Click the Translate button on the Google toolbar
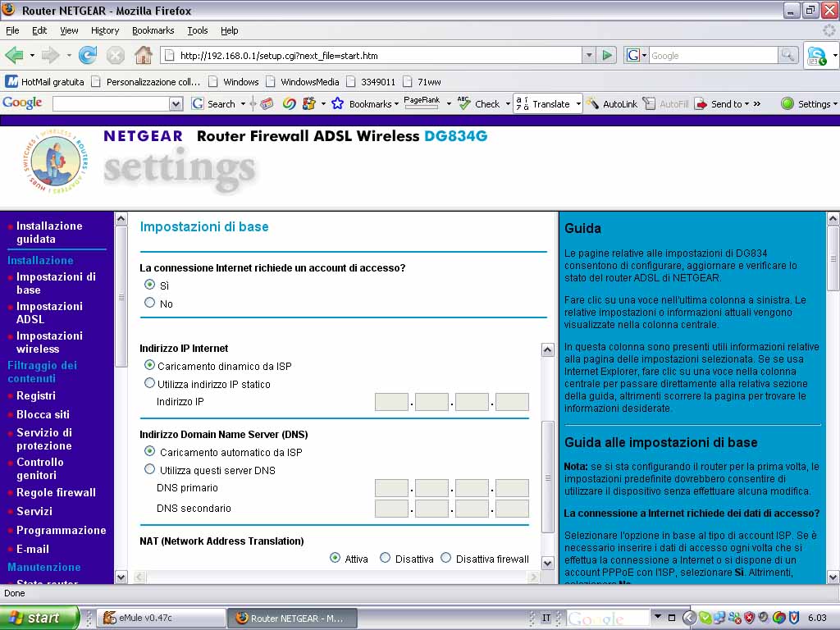The height and width of the screenshot is (630, 840). (x=543, y=103)
